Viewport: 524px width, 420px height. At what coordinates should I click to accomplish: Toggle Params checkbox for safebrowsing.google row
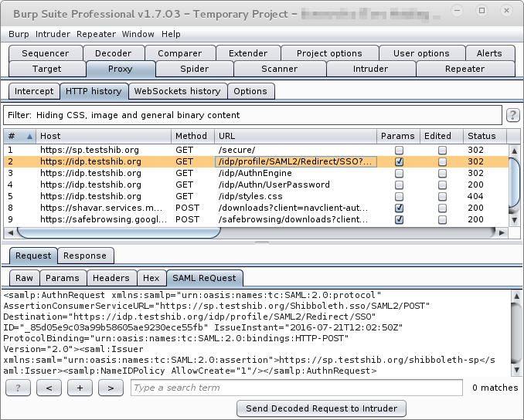coord(399,220)
